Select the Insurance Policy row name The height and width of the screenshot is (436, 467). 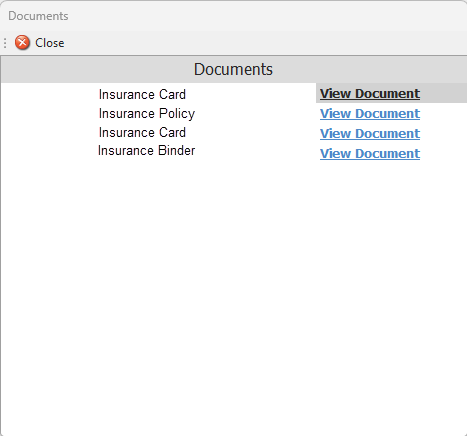click(147, 114)
